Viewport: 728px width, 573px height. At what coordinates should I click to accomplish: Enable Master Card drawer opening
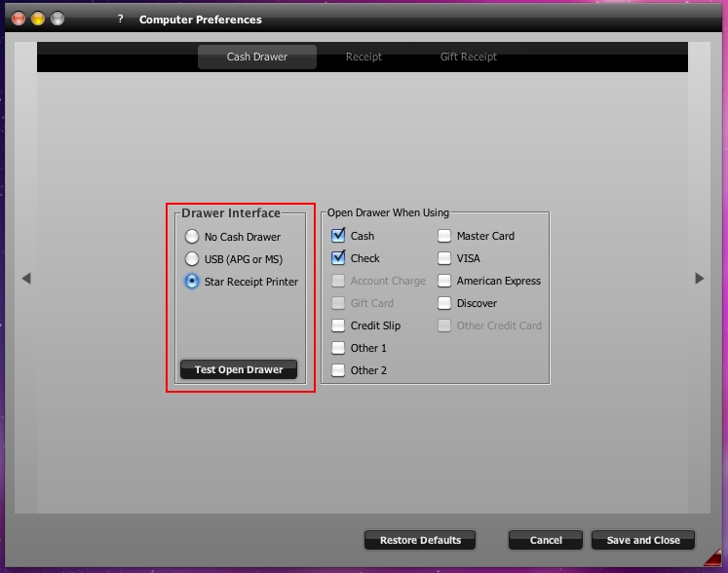(x=444, y=236)
